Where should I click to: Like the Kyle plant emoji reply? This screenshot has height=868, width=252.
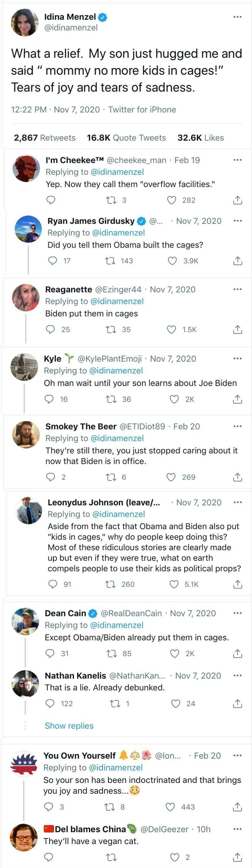[174, 399]
